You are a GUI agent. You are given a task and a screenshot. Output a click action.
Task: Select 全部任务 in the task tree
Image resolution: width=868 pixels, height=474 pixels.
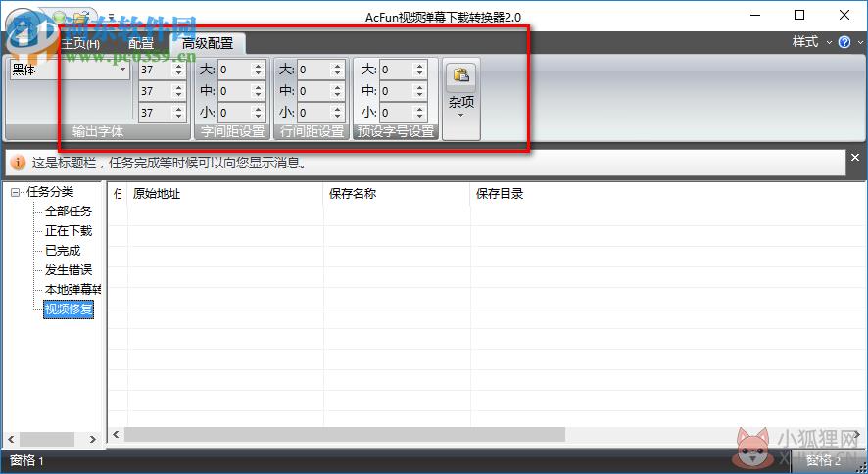(69, 212)
